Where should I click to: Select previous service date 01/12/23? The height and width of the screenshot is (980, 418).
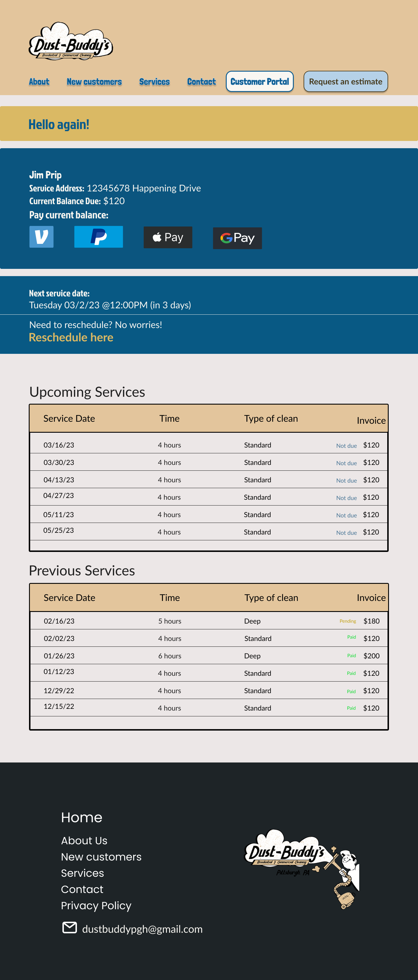point(59,672)
